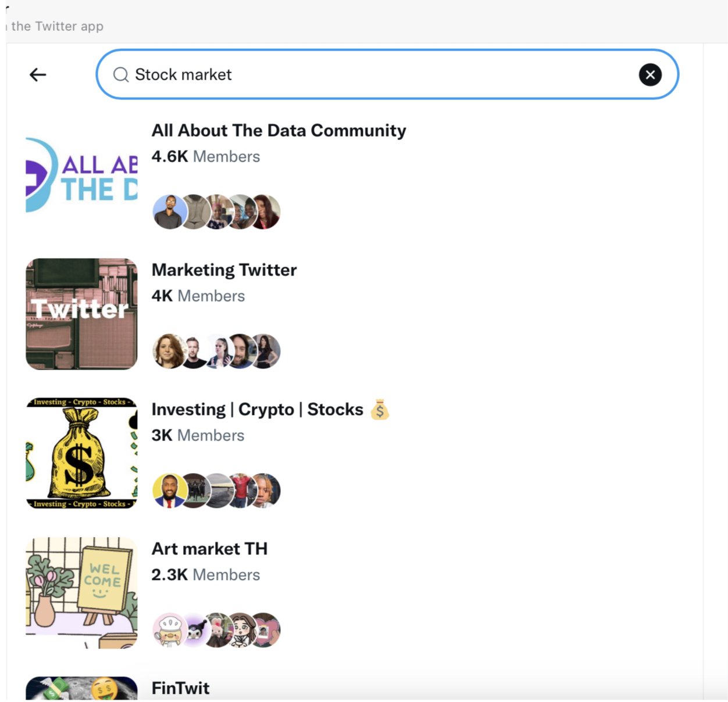Click the magnifying glass search icon

click(x=121, y=74)
